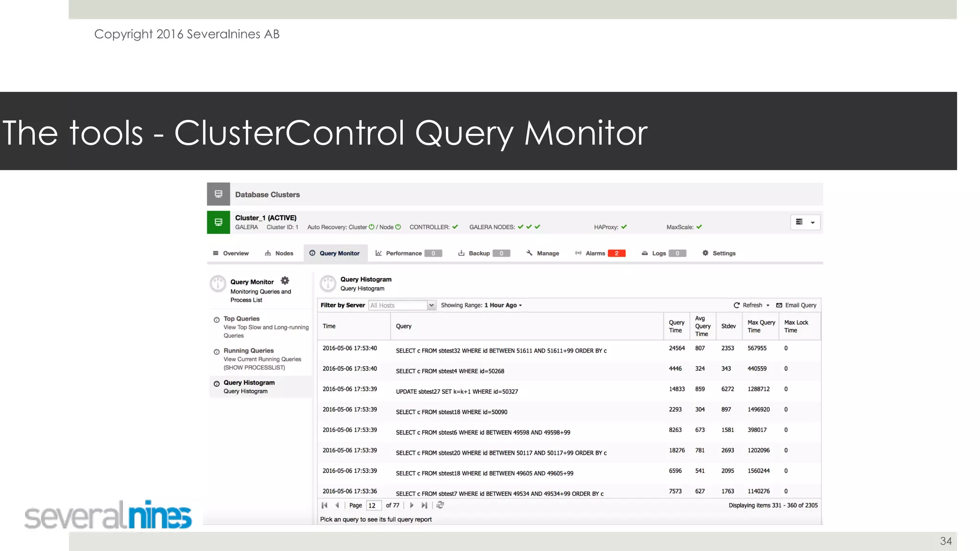Screen dimensions: 980x551
Task: Select the sbtest32 BETWEEN 51611 query row
Action: click(569, 350)
